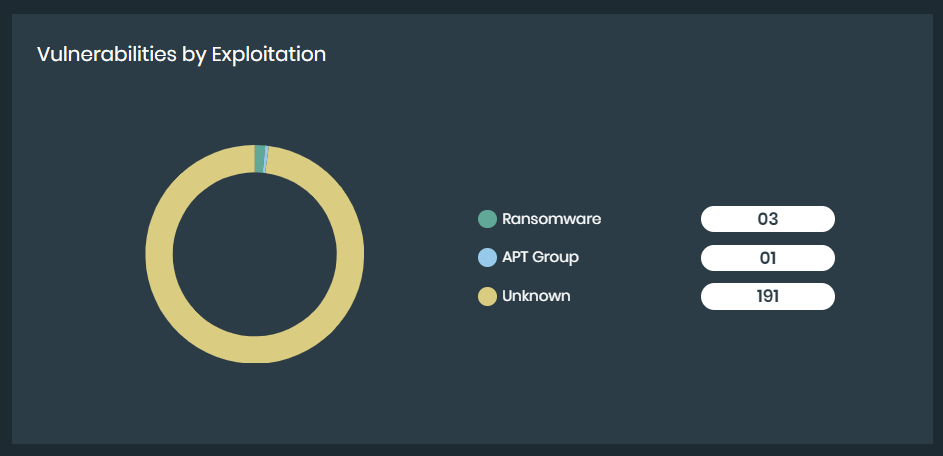
Task: Click the left side of the yellow donut ring
Action: click(x=160, y=254)
